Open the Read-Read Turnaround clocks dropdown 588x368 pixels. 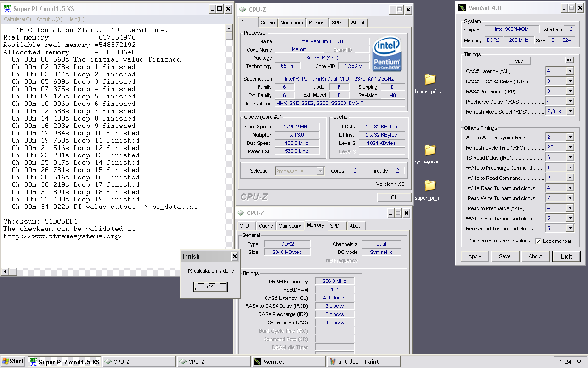point(570,229)
